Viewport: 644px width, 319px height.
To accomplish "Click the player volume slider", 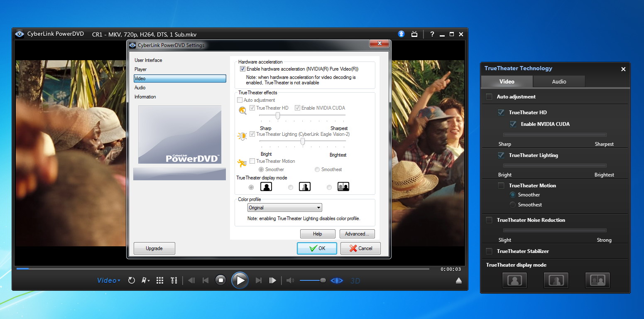I will 313,280.
